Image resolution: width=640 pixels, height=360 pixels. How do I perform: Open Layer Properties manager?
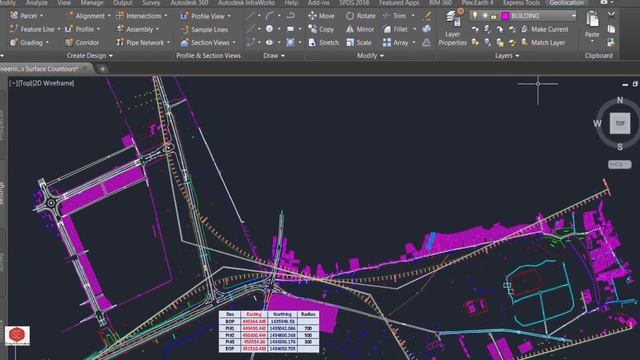point(452,29)
